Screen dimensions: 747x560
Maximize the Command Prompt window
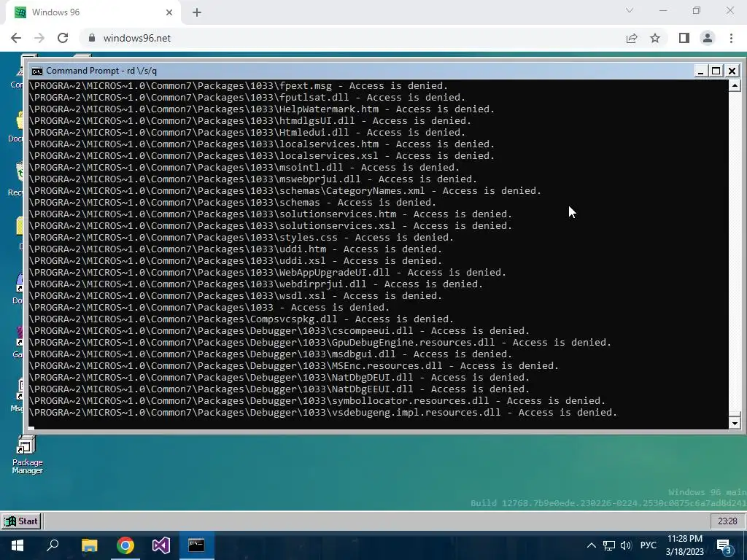tap(716, 71)
